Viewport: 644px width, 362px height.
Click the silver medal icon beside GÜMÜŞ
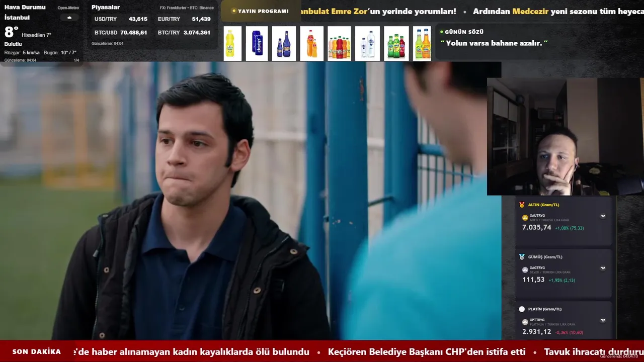pyautogui.click(x=522, y=257)
